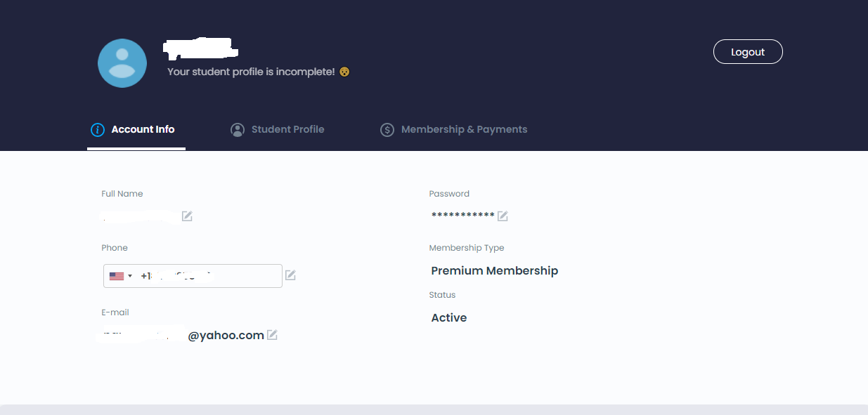This screenshot has width=868, height=415.
Task: Click the dollar icon on Membership & Payments
Action: [x=387, y=130]
